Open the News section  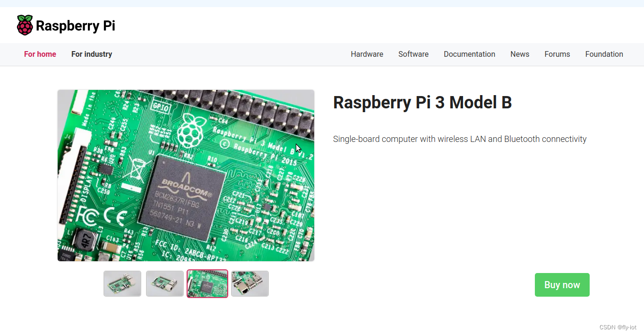coord(520,54)
